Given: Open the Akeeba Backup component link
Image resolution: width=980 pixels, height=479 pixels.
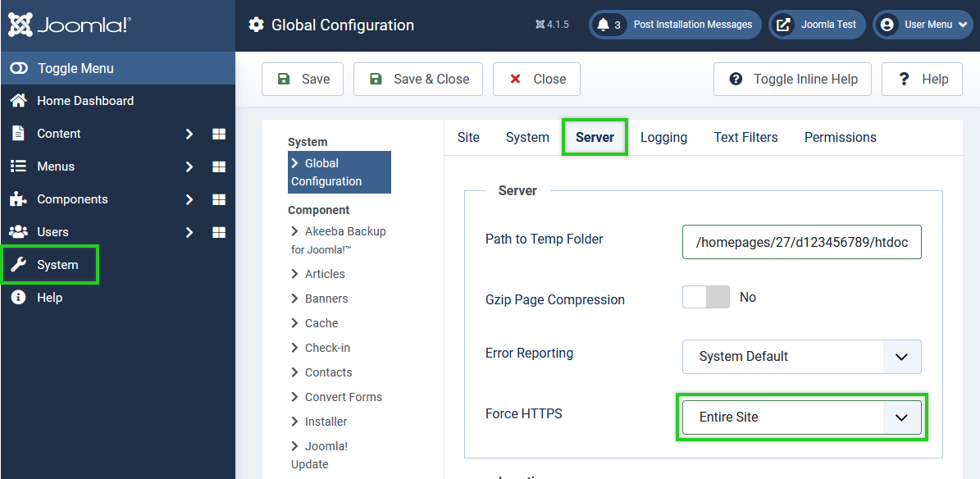Looking at the screenshot, I should (x=344, y=231).
